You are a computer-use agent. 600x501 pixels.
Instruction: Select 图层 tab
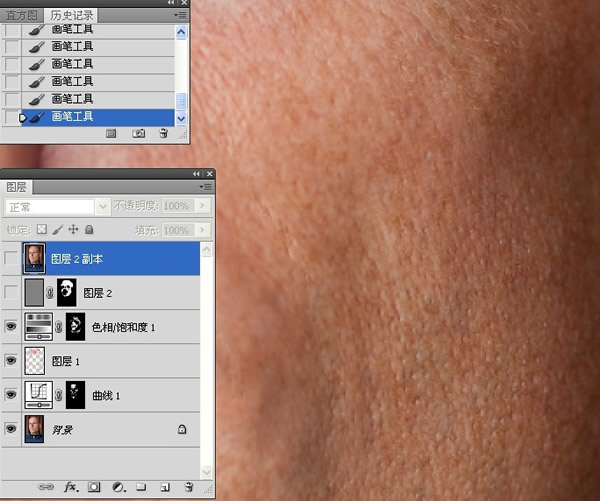(x=17, y=187)
